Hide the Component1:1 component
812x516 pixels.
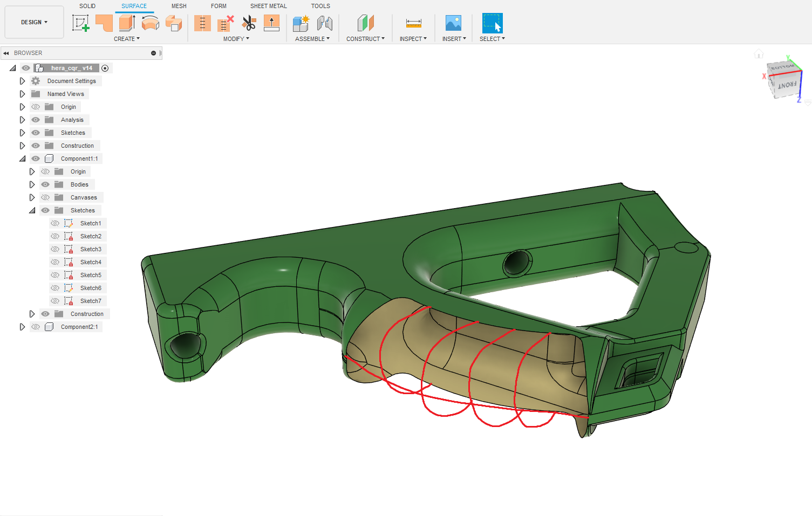pyautogui.click(x=35, y=159)
